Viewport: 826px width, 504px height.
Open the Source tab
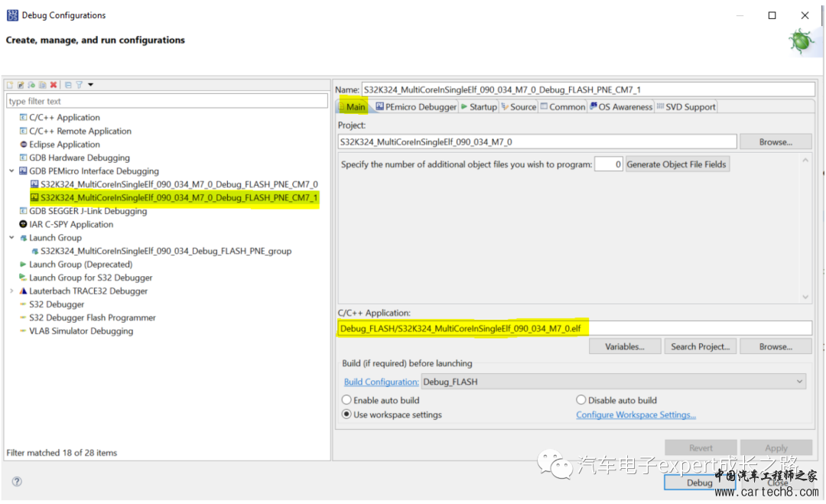(x=519, y=107)
